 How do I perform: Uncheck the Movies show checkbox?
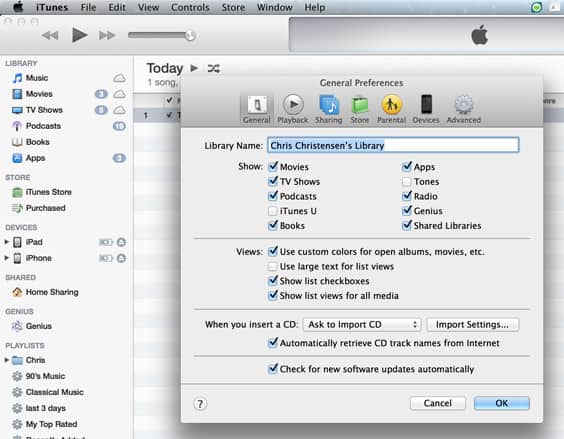point(273,167)
